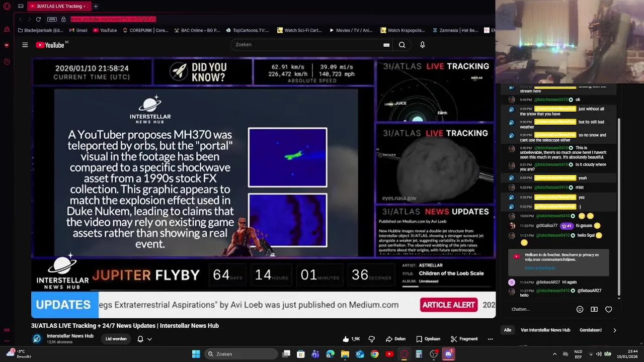This screenshot has height=362, width=644.
Task: Open the Zamnesia bookmark
Action: click(455, 30)
